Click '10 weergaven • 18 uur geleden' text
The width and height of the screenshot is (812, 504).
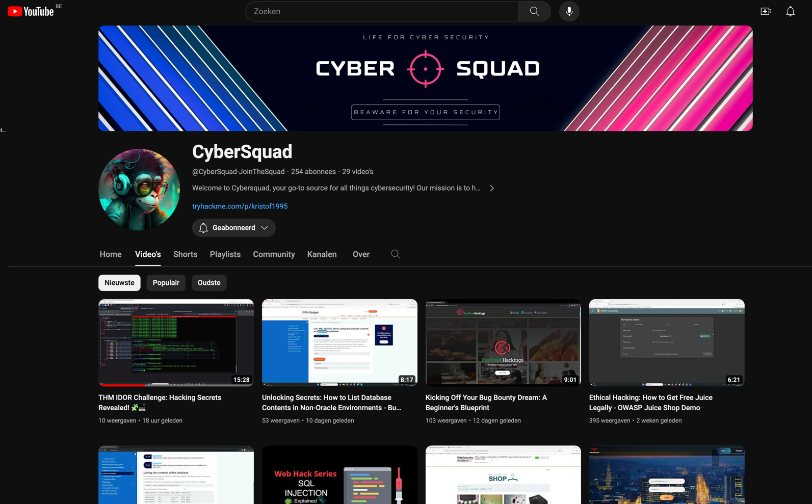140,420
